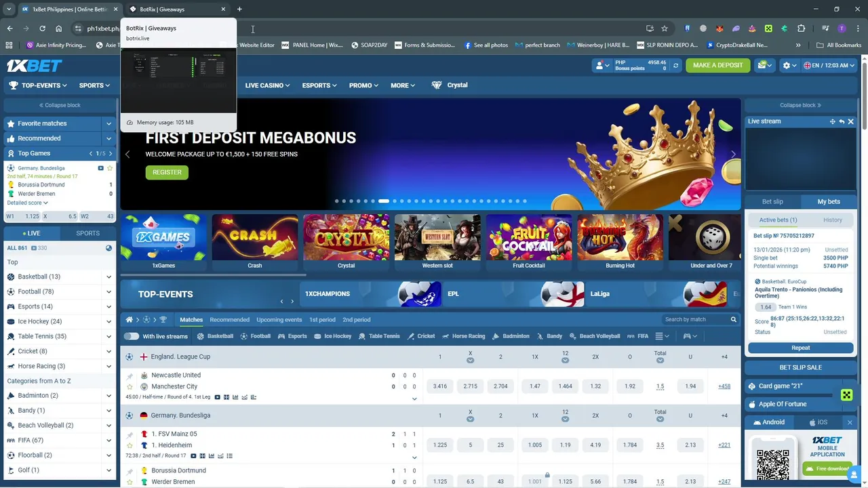Filter matches by Beach Volleyball

(x=595, y=336)
